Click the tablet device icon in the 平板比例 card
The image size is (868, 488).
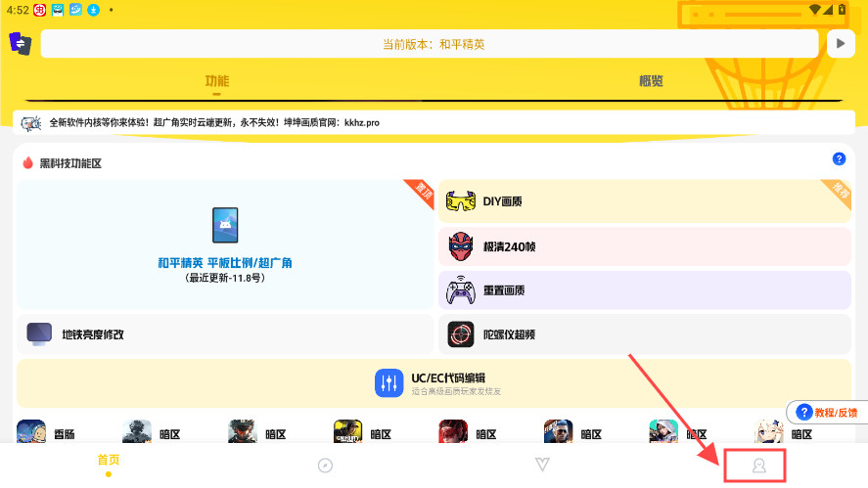pos(225,225)
